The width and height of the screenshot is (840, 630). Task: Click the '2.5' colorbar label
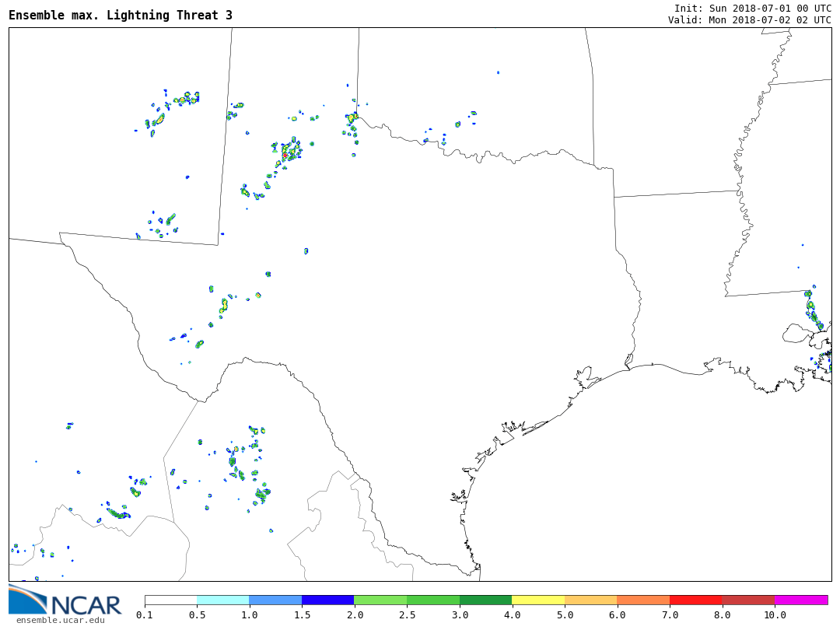pyautogui.click(x=407, y=615)
